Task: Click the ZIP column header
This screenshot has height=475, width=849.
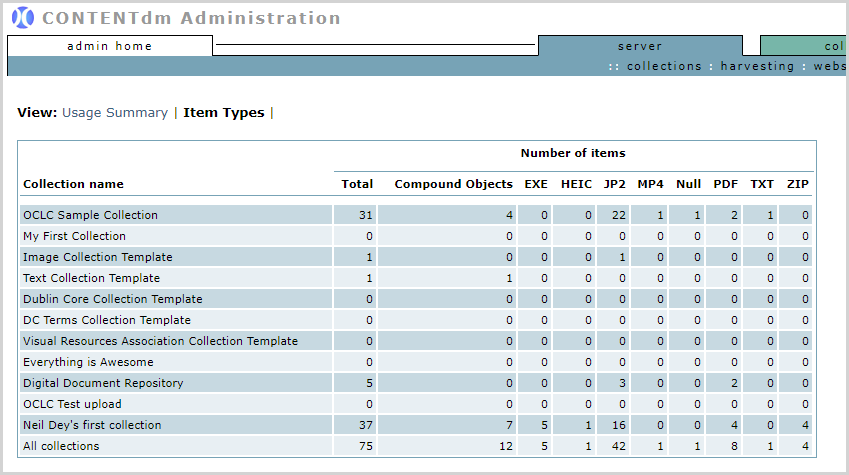Action: (x=798, y=184)
